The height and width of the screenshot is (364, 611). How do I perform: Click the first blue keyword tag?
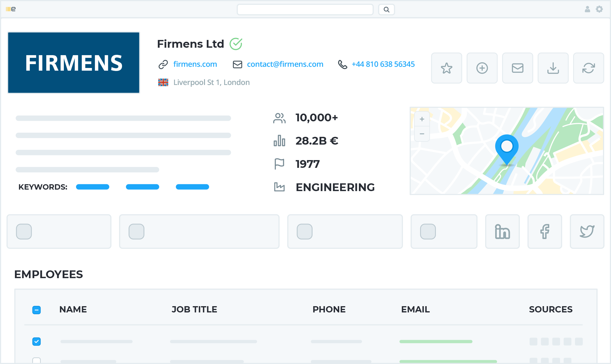click(92, 187)
